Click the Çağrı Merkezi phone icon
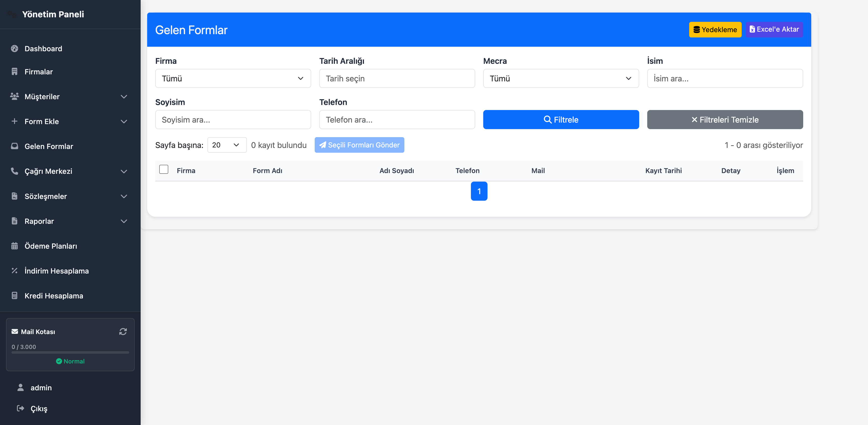The height and width of the screenshot is (425, 868). click(x=14, y=171)
